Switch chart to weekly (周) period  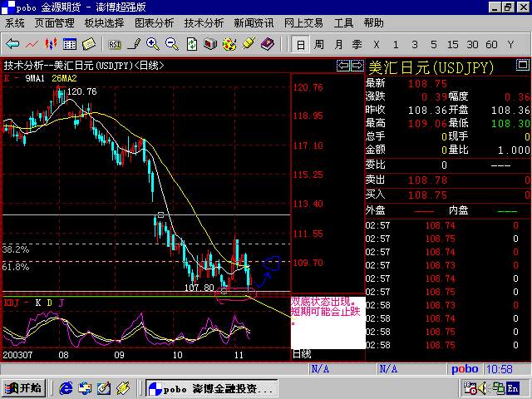tap(319, 44)
